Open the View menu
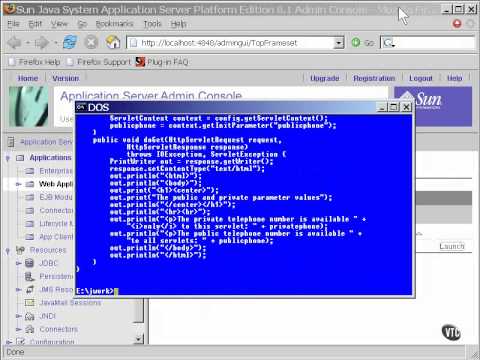 59,24
